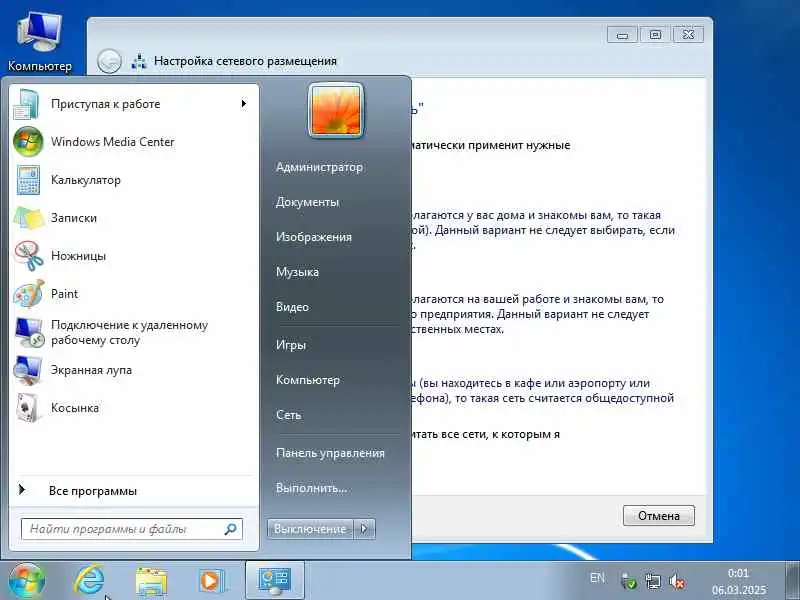Open Панель управления
800x600 pixels.
pos(330,453)
